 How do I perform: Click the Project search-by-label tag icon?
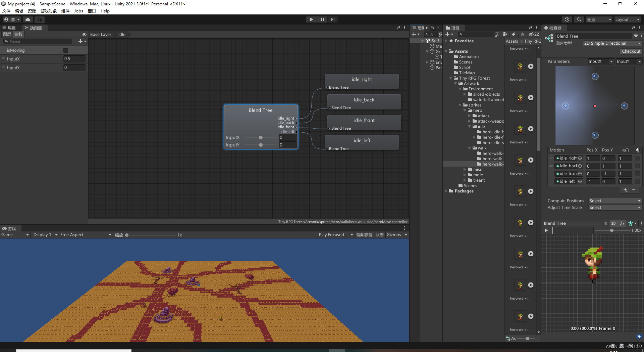514,34
